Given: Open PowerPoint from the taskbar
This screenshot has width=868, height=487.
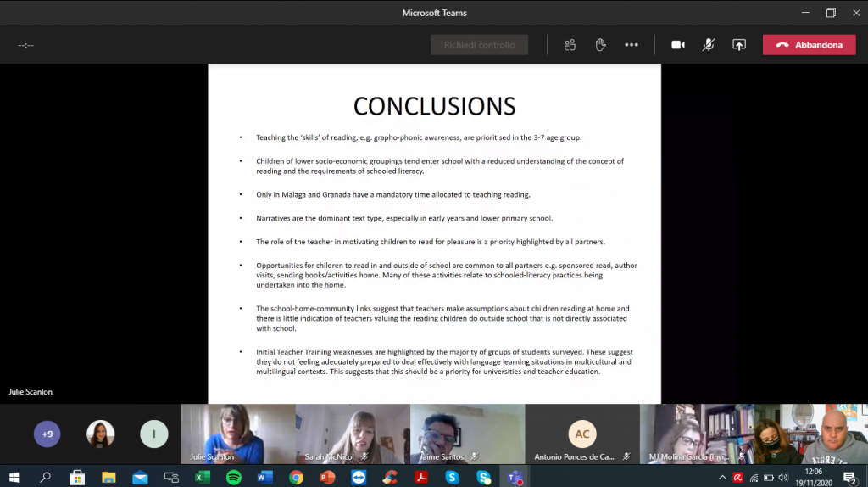Looking at the screenshot, I should 327,478.
